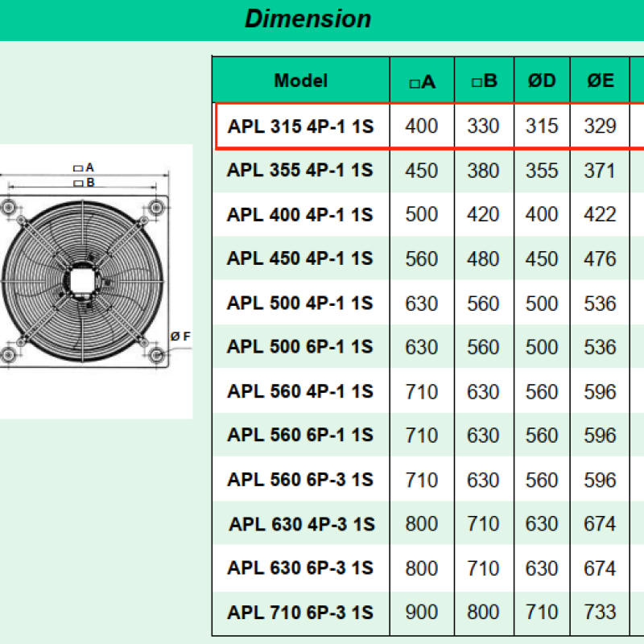
Task: Select model name APL 355 4P-1 1S
Action: [x=299, y=170]
